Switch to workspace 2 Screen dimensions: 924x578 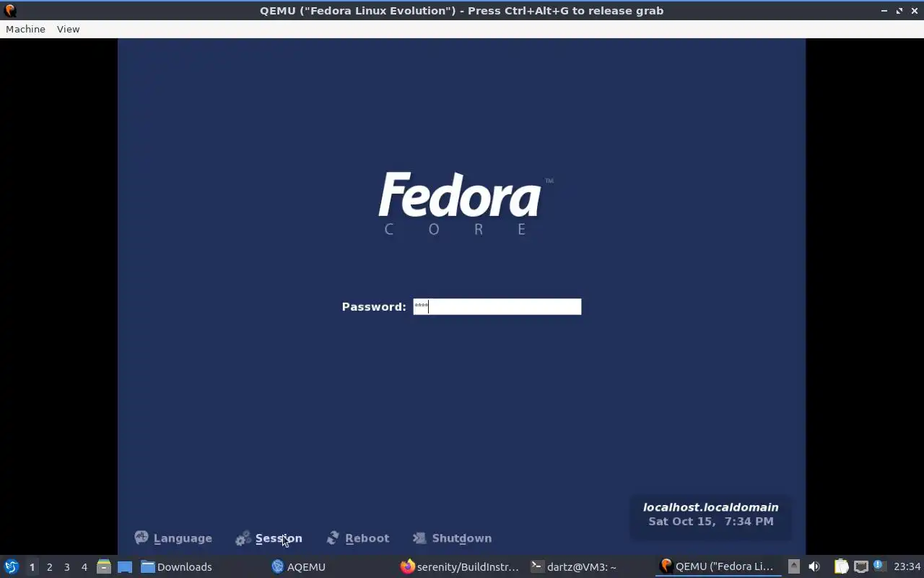tap(49, 567)
